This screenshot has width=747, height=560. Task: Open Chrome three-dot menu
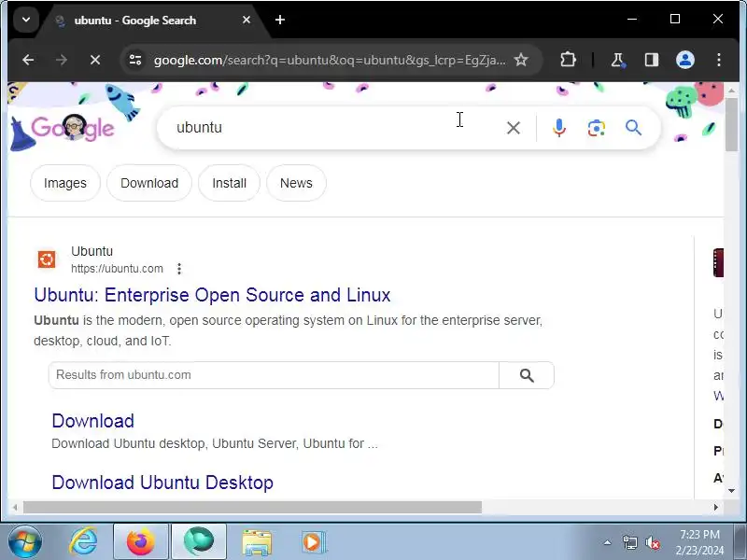[x=718, y=60]
